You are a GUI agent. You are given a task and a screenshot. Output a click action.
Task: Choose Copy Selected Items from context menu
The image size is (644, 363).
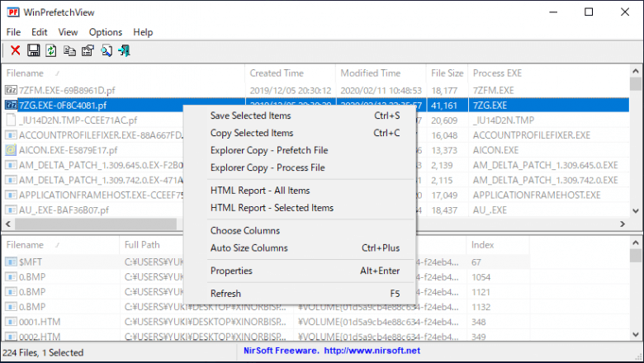pos(300,133)
